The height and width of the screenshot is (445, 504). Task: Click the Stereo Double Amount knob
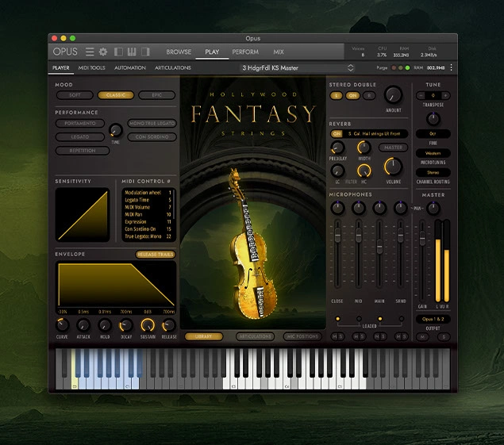tap(394, 94)
